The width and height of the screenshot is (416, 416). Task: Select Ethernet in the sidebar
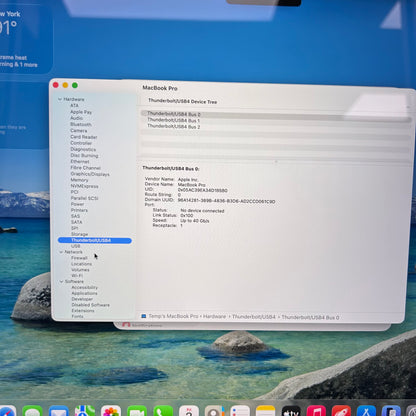[80, 161]
